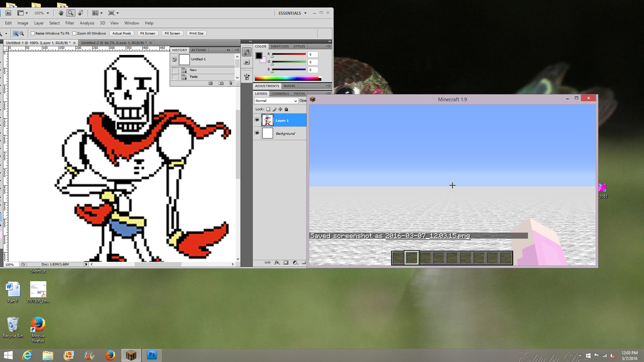Open Internet Explorer from the taskbar
Image resolution: width=644 pixels, height=362 pixels.
[x=27, y=355]
